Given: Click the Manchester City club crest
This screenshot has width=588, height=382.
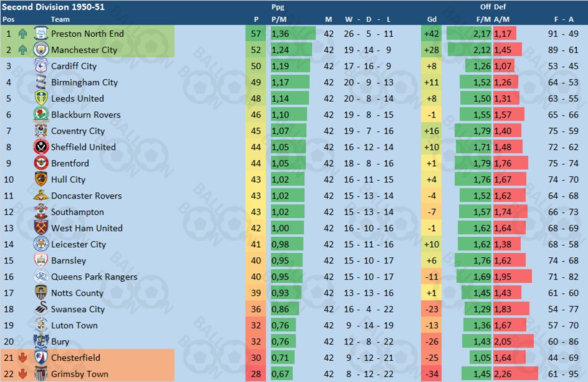Looking at the screenshot, I should pos(41,49).
